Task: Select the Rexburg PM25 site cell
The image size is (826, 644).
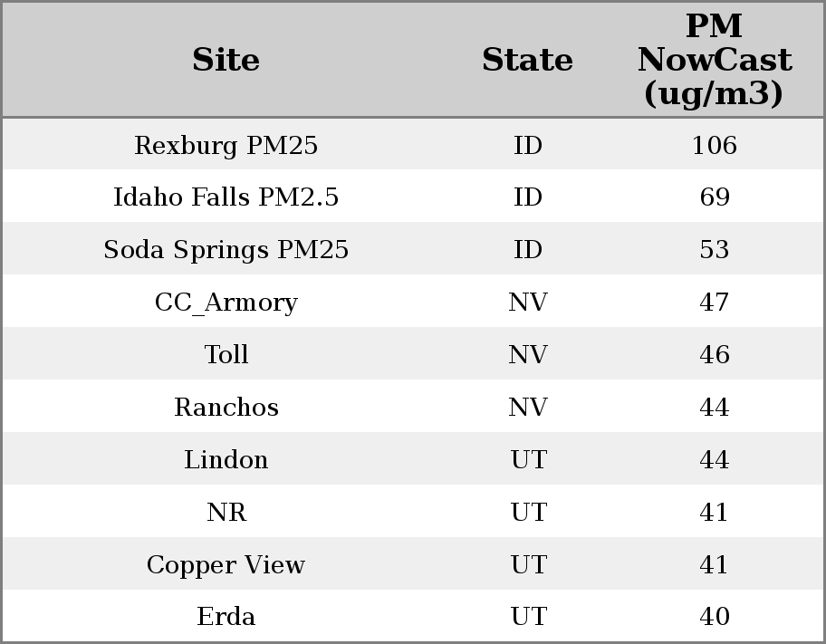Action: 226,146
